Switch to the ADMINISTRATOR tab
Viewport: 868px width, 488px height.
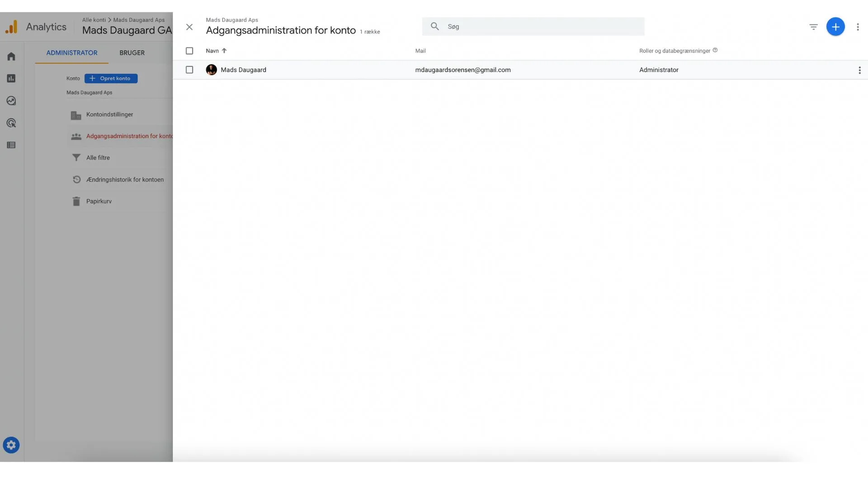coord(72,53)
